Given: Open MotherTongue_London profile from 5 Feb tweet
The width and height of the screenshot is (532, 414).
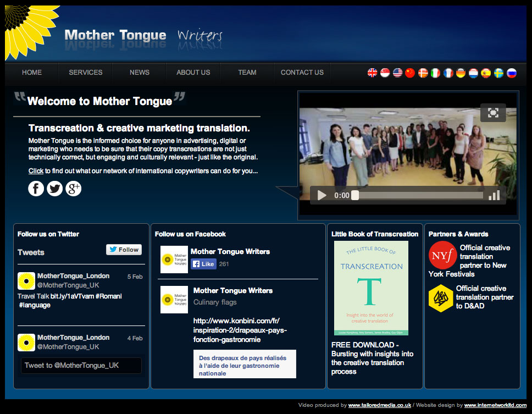Looking at the screenshot, I should click(73, 276).
